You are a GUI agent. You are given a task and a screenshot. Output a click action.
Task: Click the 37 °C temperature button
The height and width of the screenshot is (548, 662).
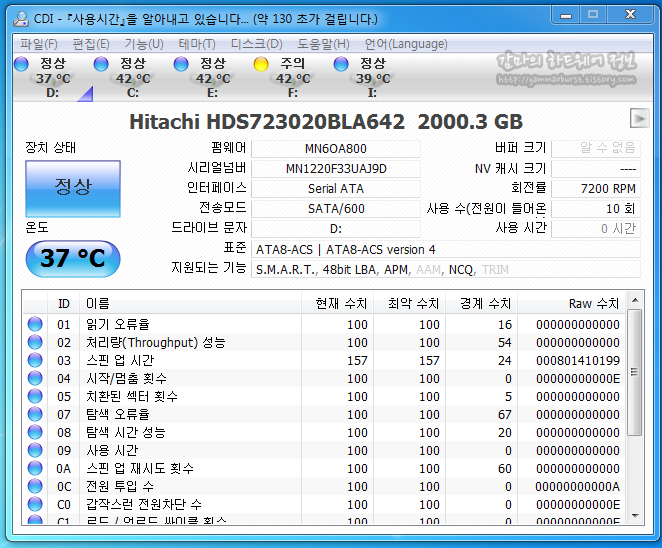click(x=73, y=258)
